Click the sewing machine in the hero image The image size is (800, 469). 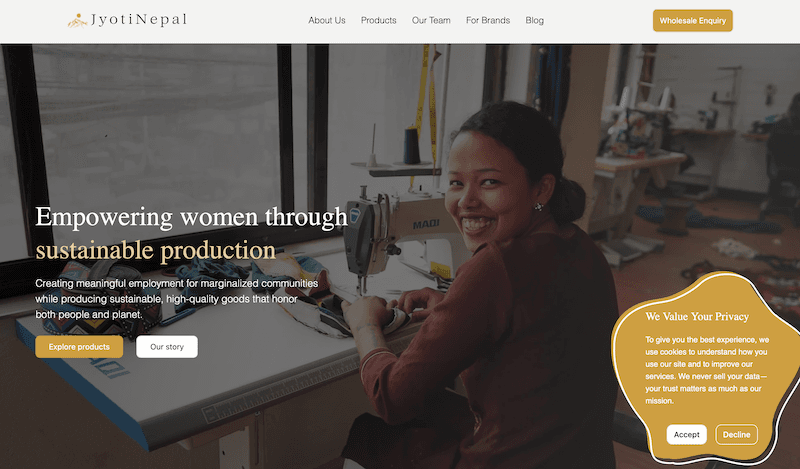point(385,220)
